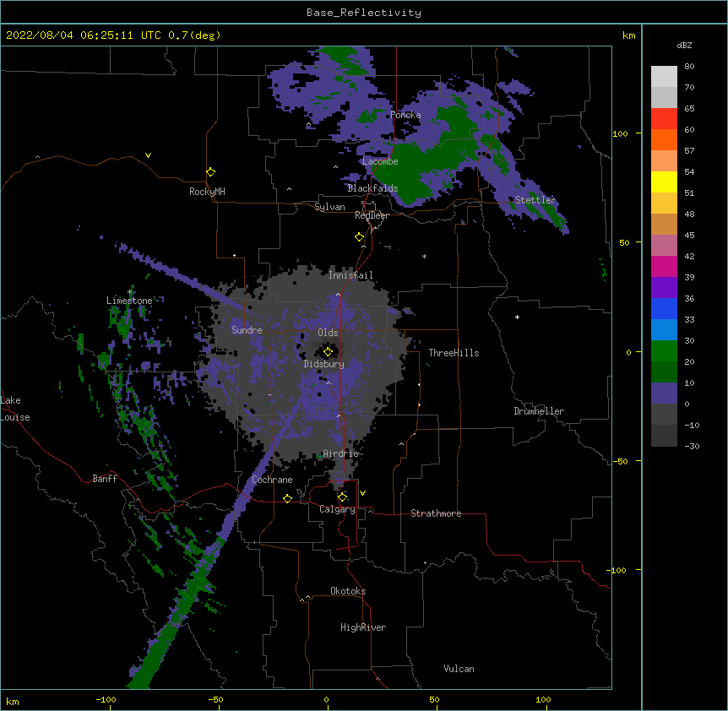Click the Airdrie town label
Viewport: 728px width, 711px height.
[x=341, y=453]
